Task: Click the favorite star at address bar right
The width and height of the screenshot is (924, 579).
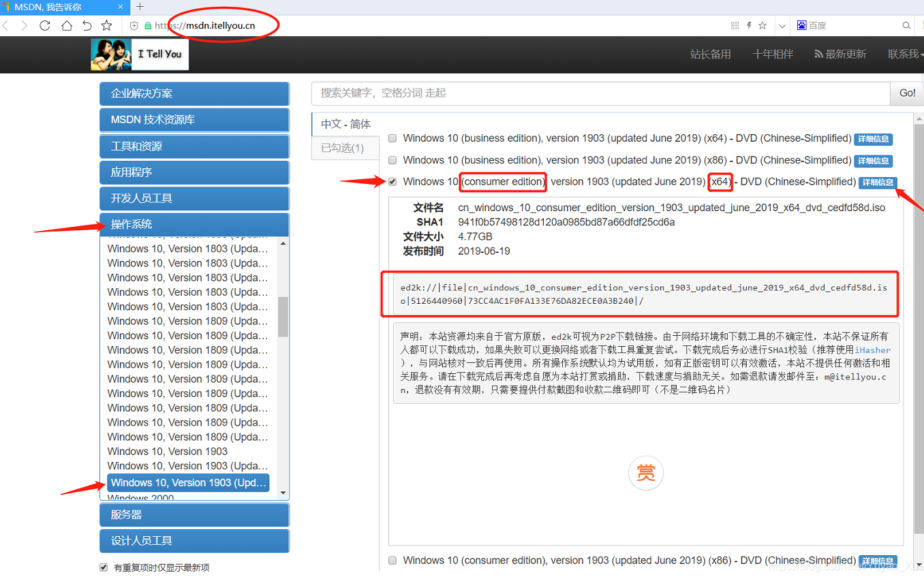Action: click(763, 25)
